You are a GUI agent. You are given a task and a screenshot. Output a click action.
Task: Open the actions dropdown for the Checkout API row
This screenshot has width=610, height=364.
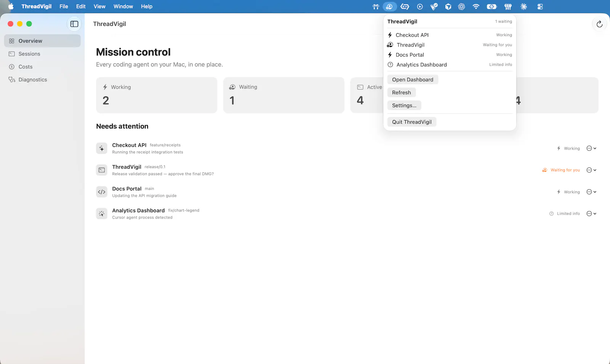click(591, 148)
